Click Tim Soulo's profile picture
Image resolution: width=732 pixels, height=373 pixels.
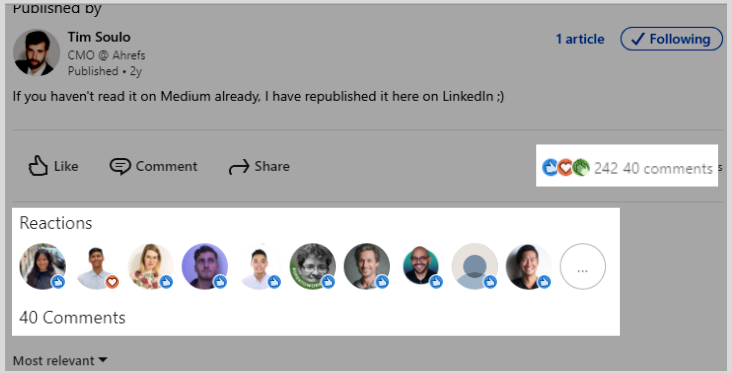(36, 53)
